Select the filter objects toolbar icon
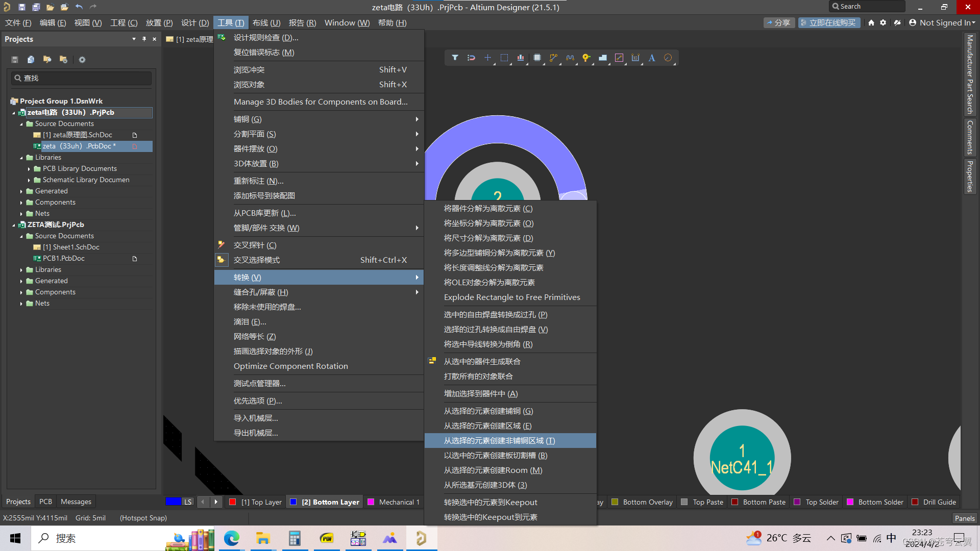The height and width of the screenshot is (551, 980). coord(455,58)
